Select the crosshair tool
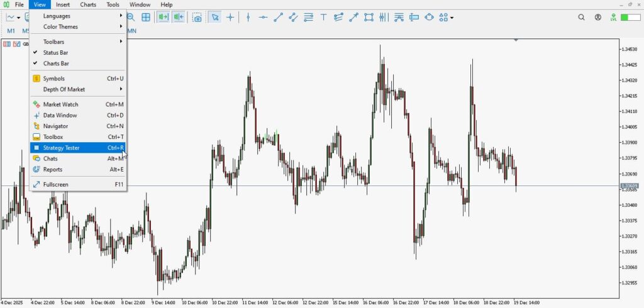 pyautogui.click(x=230, y=18)
